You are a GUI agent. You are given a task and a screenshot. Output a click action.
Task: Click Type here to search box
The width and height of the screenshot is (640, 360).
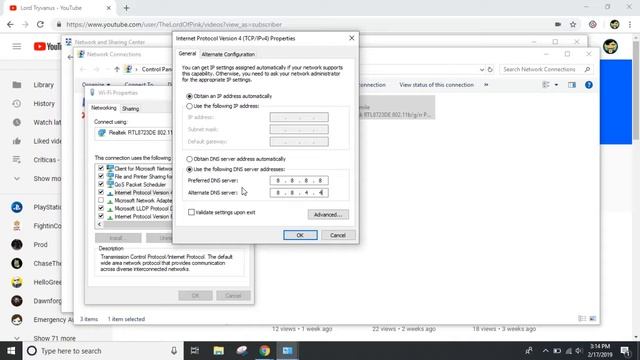pyautogui.click(x=102, y=351)
